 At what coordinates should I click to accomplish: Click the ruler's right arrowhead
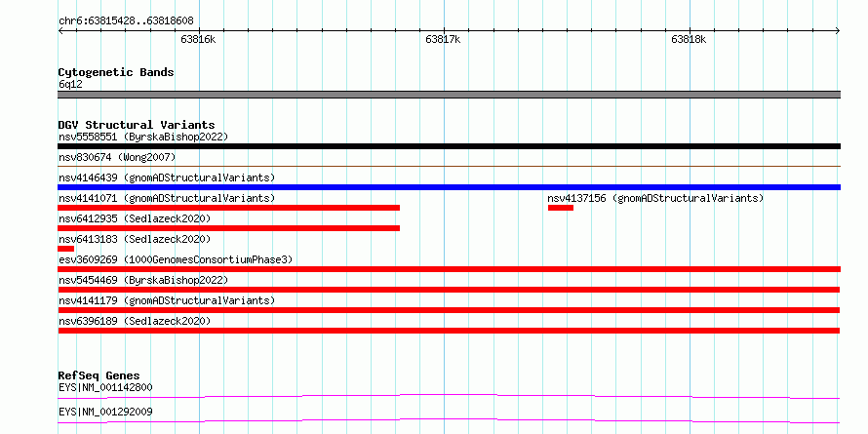838,31
